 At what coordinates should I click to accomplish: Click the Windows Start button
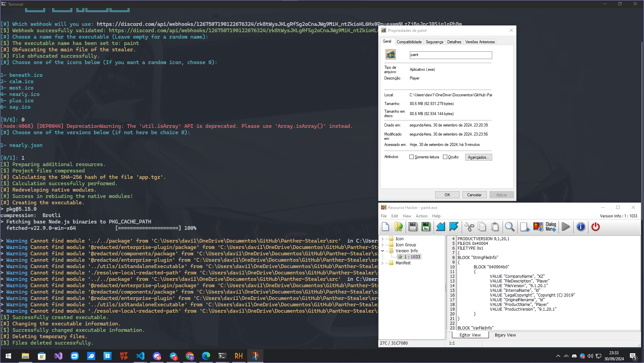point(8,356)
